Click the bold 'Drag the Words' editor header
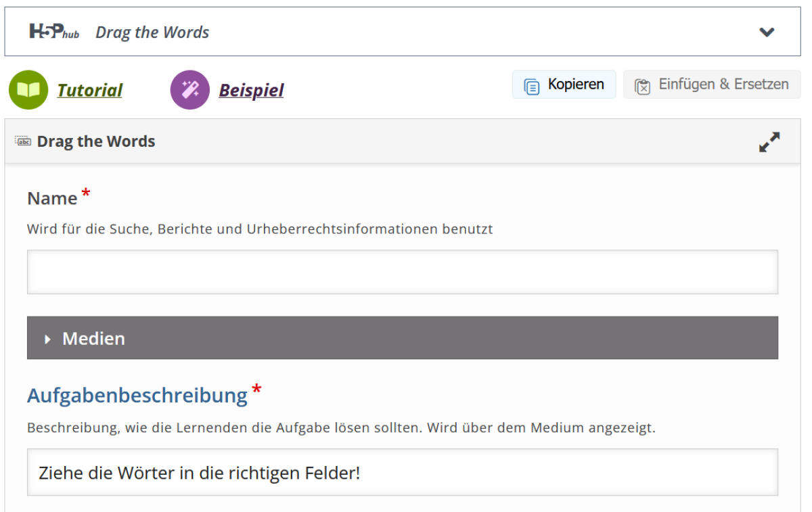The height and width of the screenshot is (512, 812). tap(96, 141)
